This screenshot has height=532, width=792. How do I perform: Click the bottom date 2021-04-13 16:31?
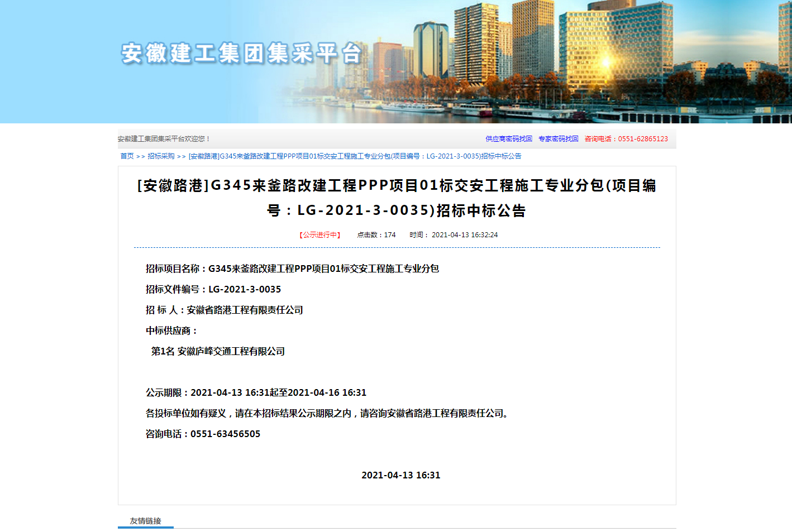click(x=401, y=475)
